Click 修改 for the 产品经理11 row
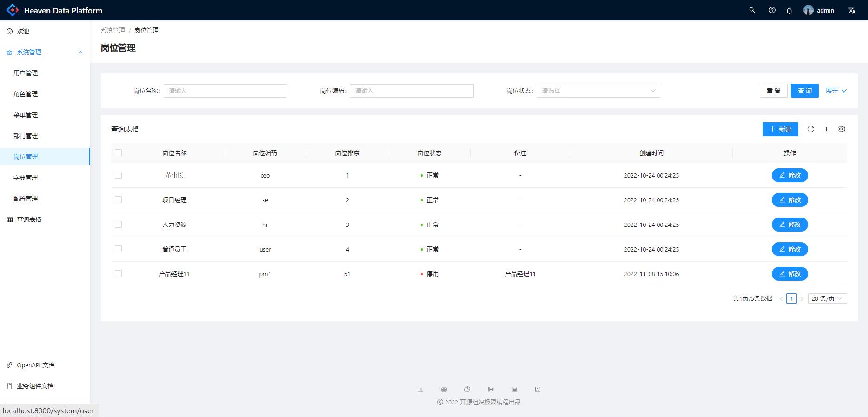This screenshot has height=417, width=868. tap(790, 274)
